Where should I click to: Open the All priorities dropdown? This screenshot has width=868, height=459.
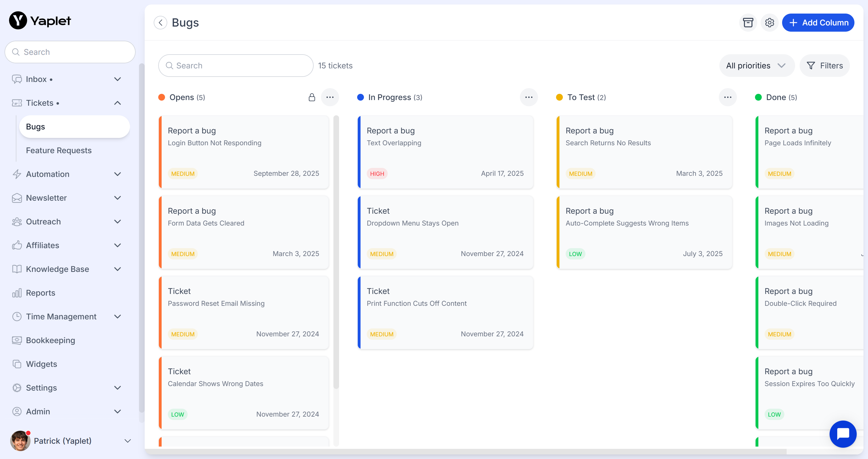click(756, 66)
